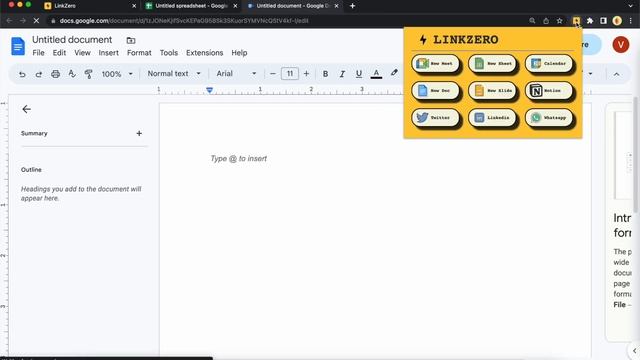Open the Chrome extensions puzzle icon

tap(590, 20)
